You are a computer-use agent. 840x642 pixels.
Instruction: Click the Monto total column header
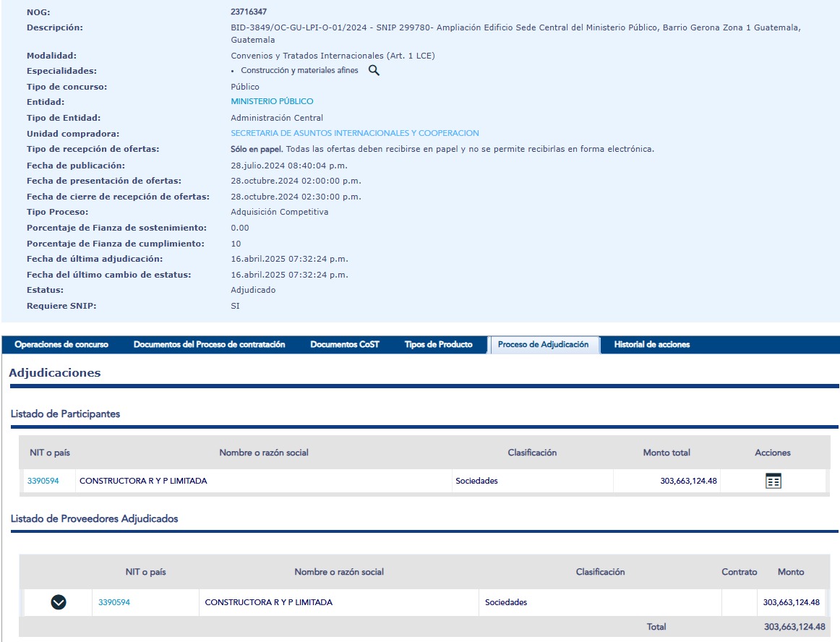[666, 453]
